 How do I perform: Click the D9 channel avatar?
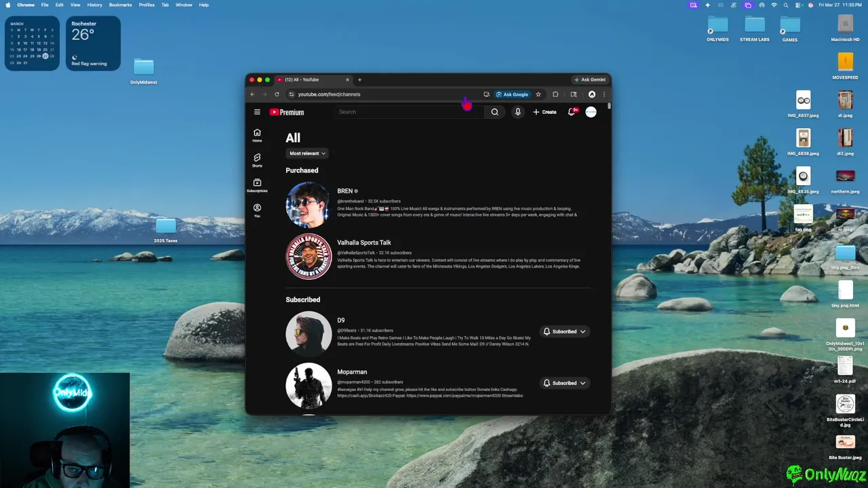[x=309, y=333]
